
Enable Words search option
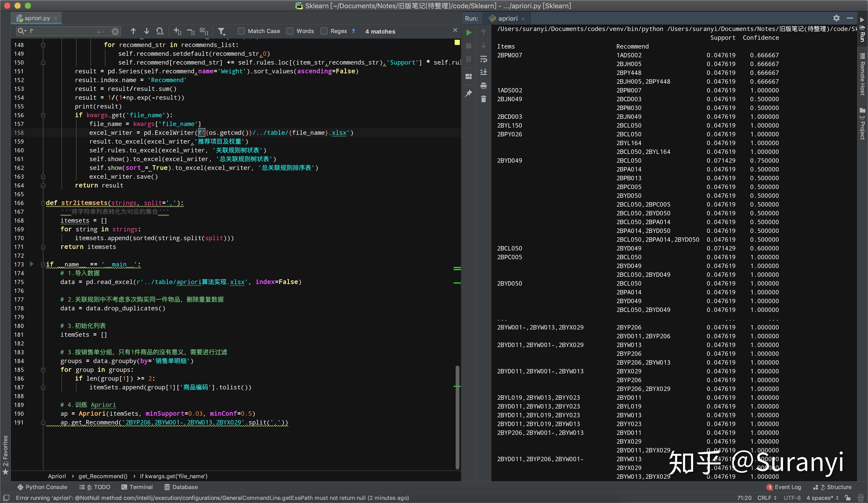[x=290, y=31]
